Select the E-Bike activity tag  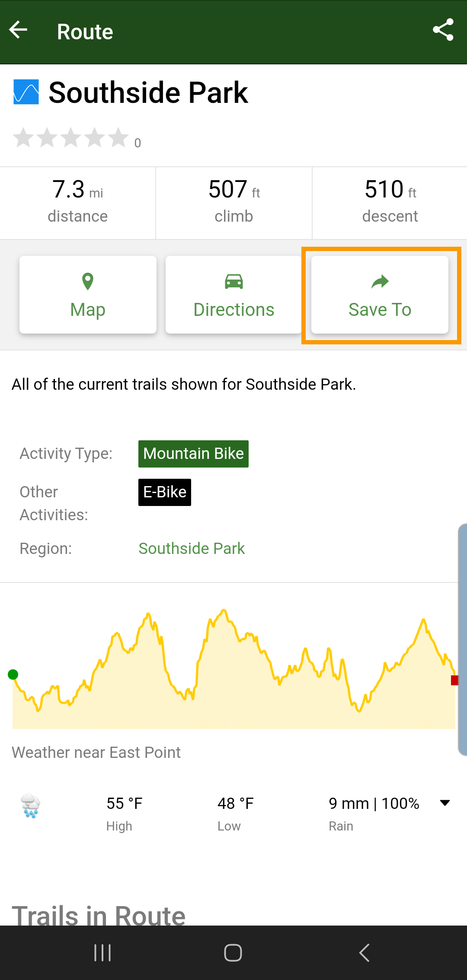point(164,492)
